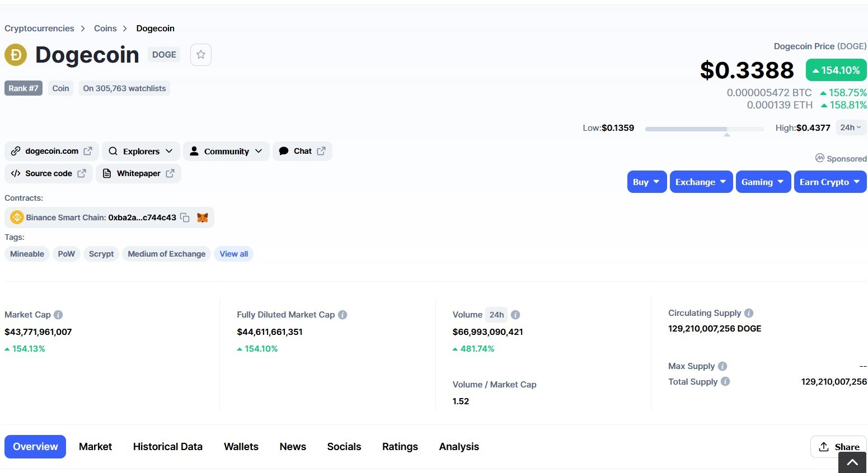Screen dimensions: 868x473
Task: Click the scroll-to-top arrow button
Action: 852,462
